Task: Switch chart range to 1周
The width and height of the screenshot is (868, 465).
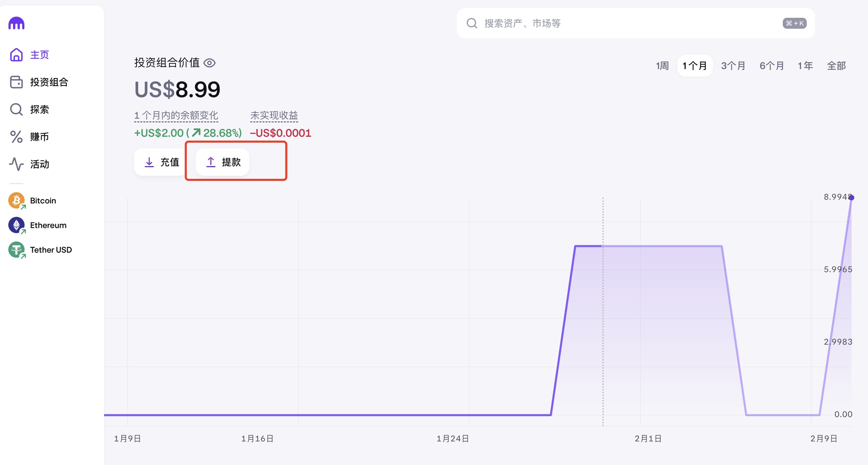Action: [662, 66]
